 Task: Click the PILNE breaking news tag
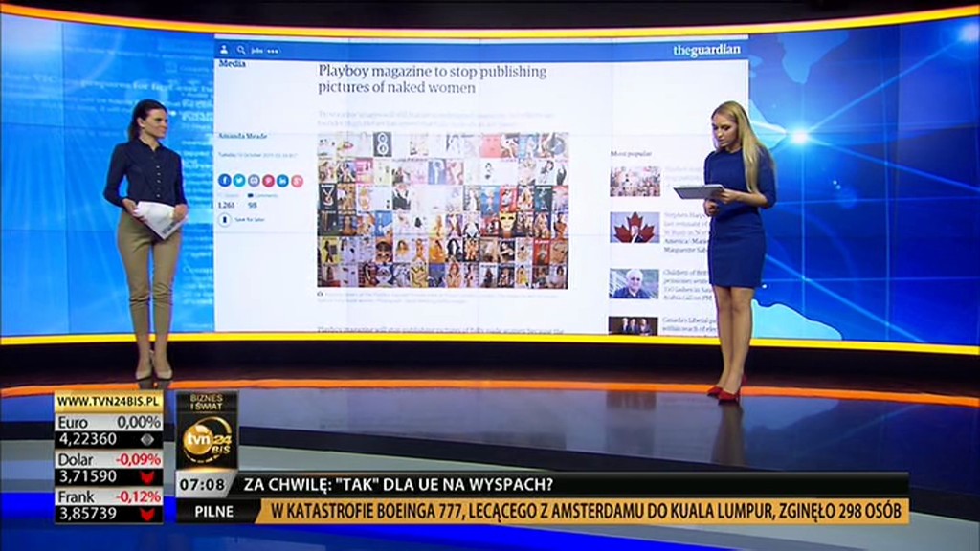[213, 512]
